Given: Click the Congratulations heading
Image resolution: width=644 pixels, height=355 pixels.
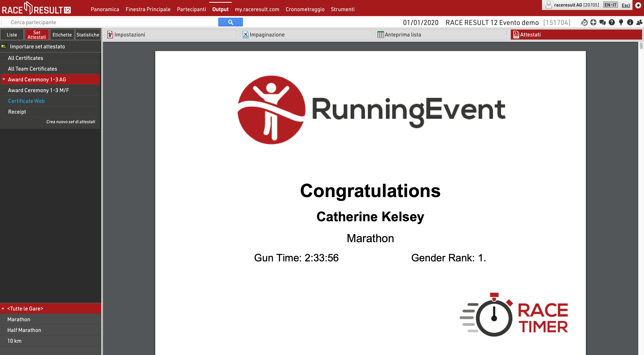Looking at the screenshot, I should [370, 191].
